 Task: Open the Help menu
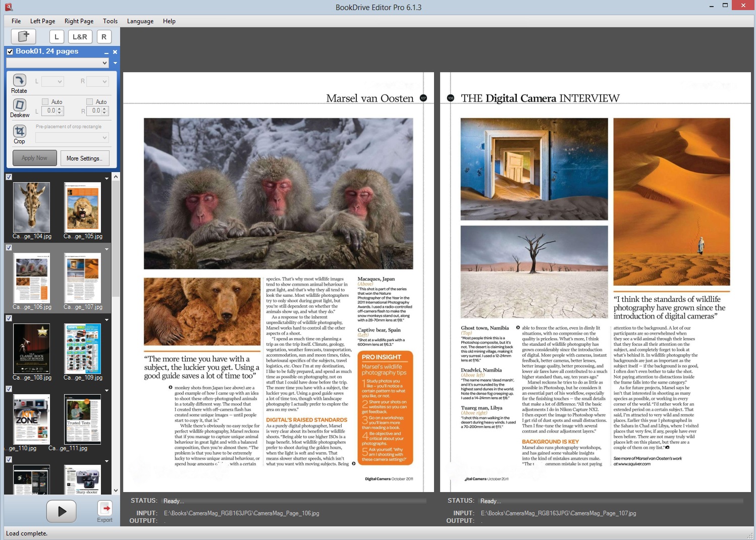(x=169, y=21)
